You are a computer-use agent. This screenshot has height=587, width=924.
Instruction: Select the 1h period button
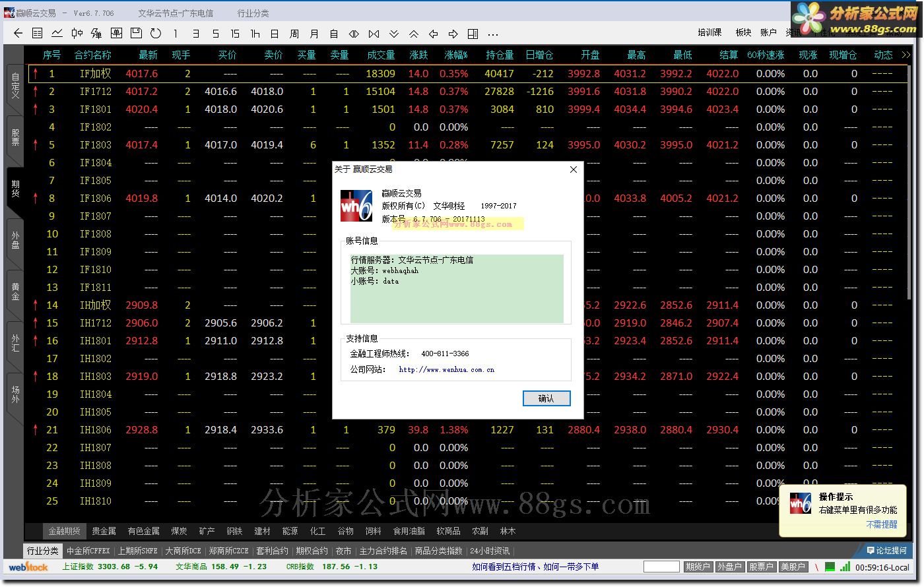pos(255,33)
